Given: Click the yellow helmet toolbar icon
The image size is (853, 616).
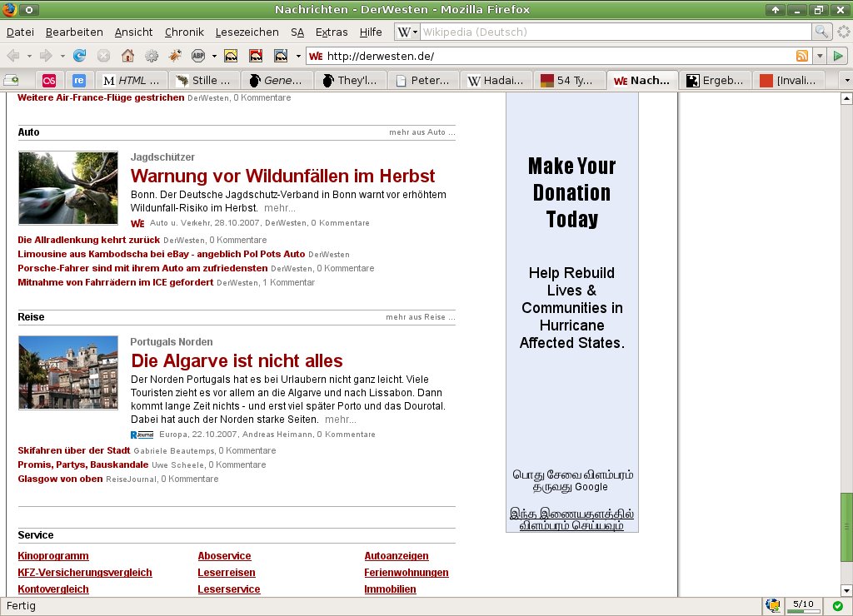Looking at the screenshot, I should coord(231,56).
